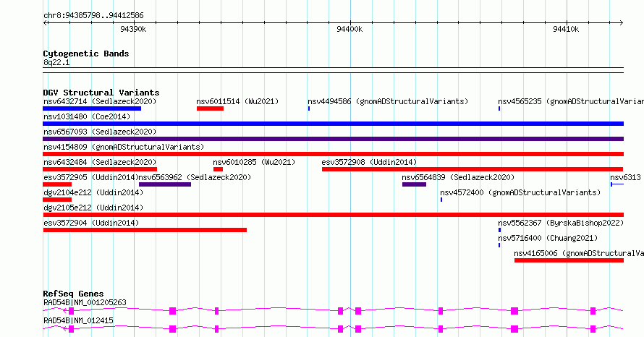Select the small red nsv6010285 bar
This screenshot has width=644, height=337.
point(218,169)
